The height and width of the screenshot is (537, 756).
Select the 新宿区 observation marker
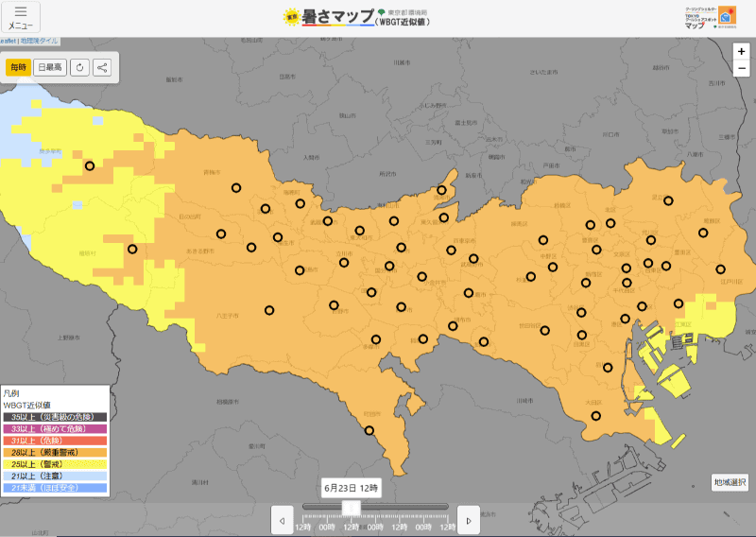(x=586, y=283)
